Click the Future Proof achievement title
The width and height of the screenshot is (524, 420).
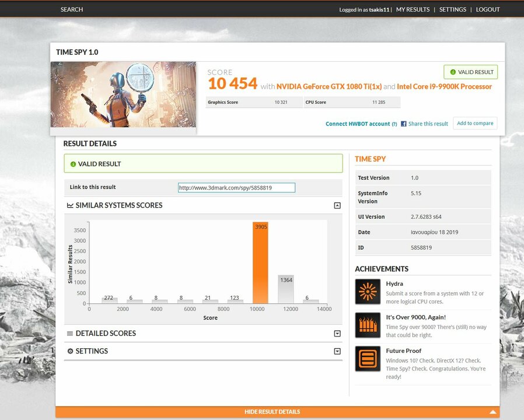(403, 351)
